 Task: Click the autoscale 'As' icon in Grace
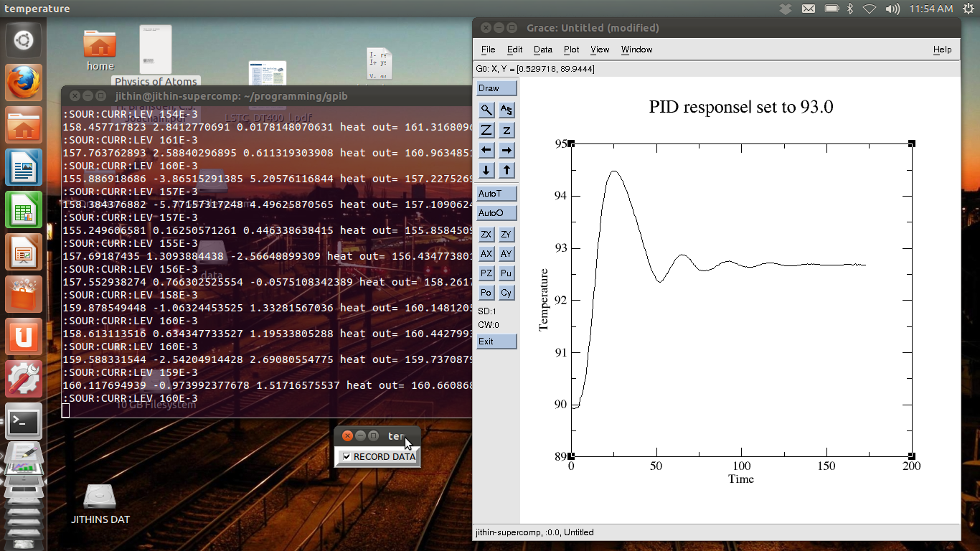tap(507, 110)
